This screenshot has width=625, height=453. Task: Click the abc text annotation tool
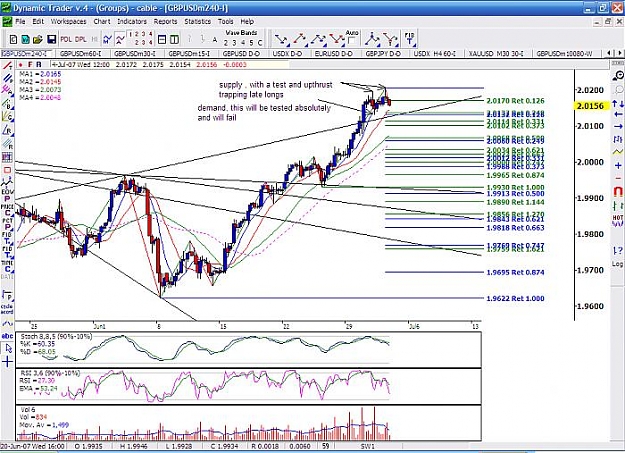tap(7, 336)
